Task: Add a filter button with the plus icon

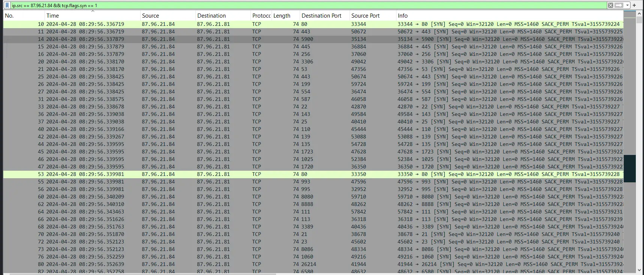Action: pyautogui.click(x=634, y=5)
